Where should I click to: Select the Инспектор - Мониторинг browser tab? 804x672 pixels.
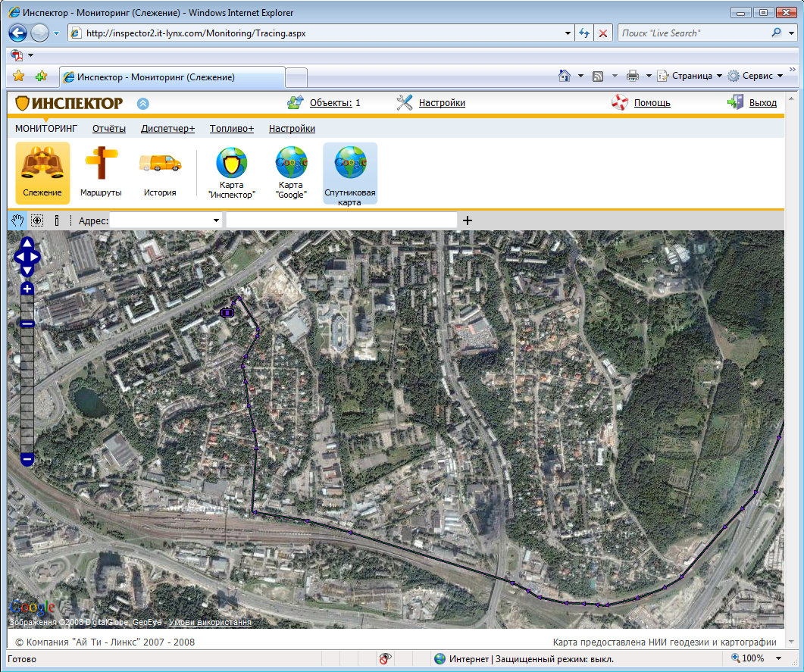172,77
